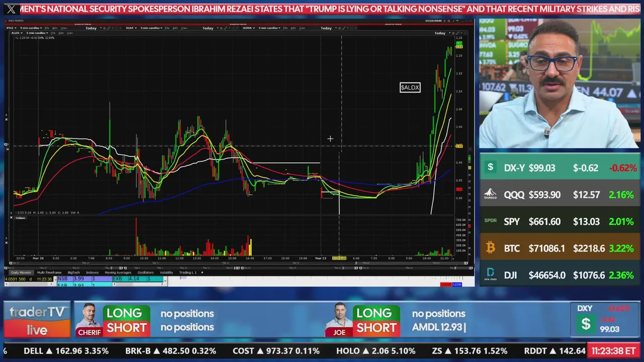
Task: Change BIAF chart's 5 min candles interval
Action: coord(151,28)
